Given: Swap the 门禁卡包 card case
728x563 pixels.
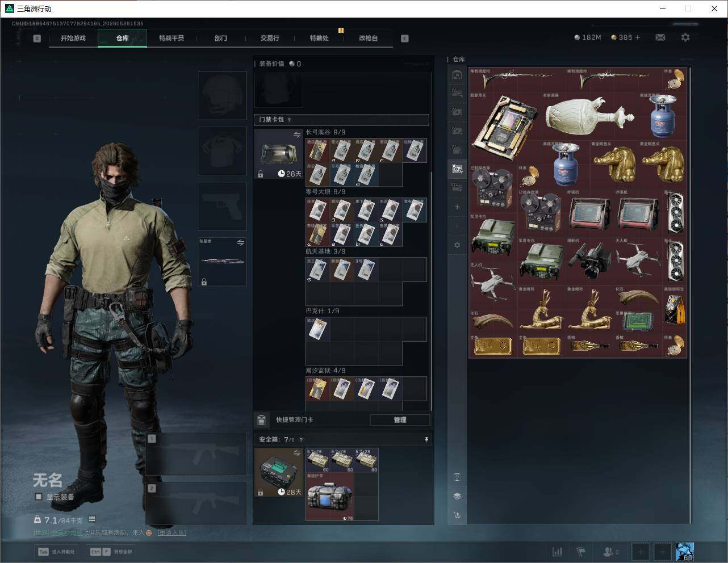Looking at the screenshot, I should (x=297, y=135).
